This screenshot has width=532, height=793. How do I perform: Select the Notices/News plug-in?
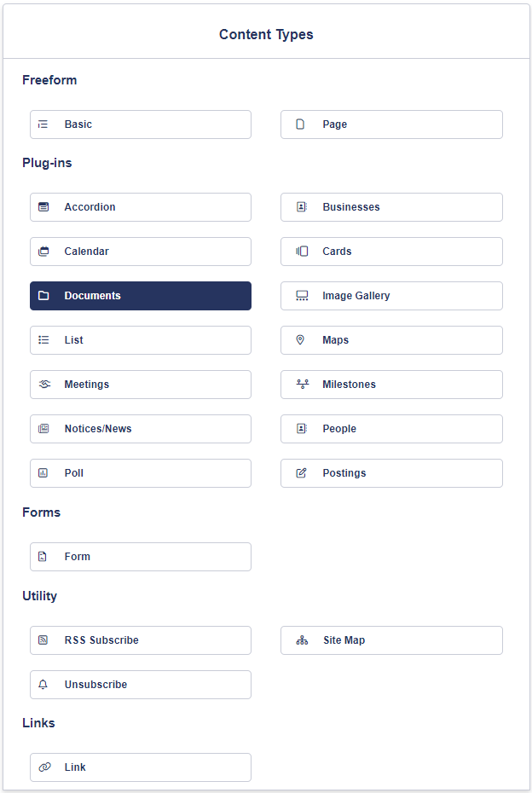(141, 429)
